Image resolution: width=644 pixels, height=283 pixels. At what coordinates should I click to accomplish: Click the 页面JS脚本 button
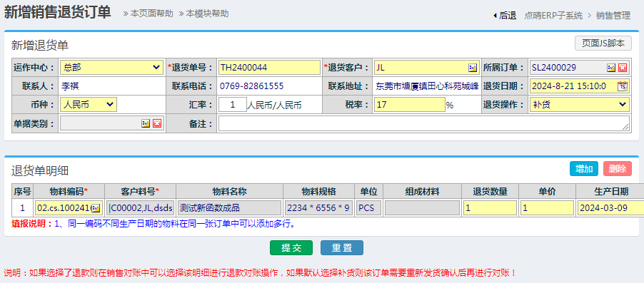tap(603, 43)
